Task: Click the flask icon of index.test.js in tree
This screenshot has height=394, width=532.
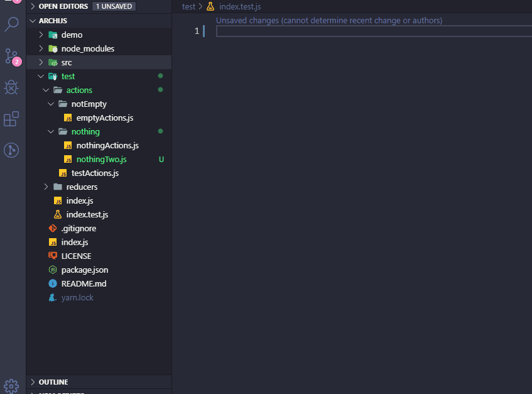Action: tap(58, 214)
